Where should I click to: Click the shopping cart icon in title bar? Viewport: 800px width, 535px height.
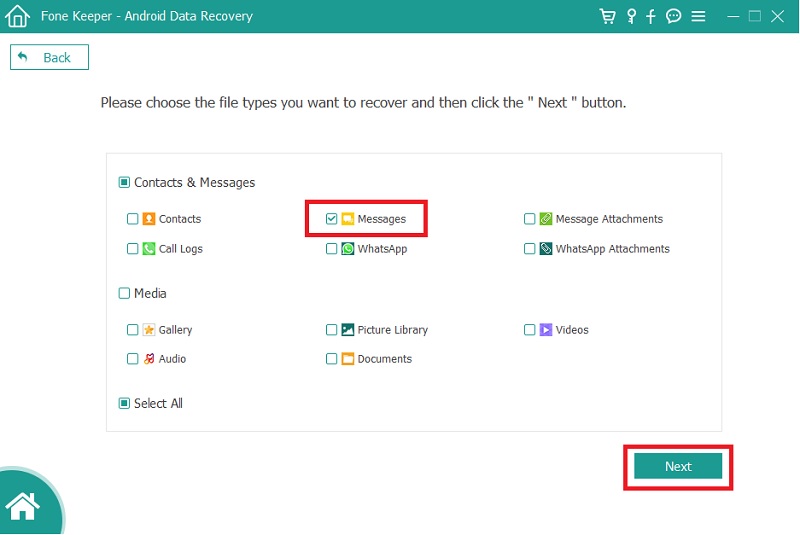click(x=607, y=16)
